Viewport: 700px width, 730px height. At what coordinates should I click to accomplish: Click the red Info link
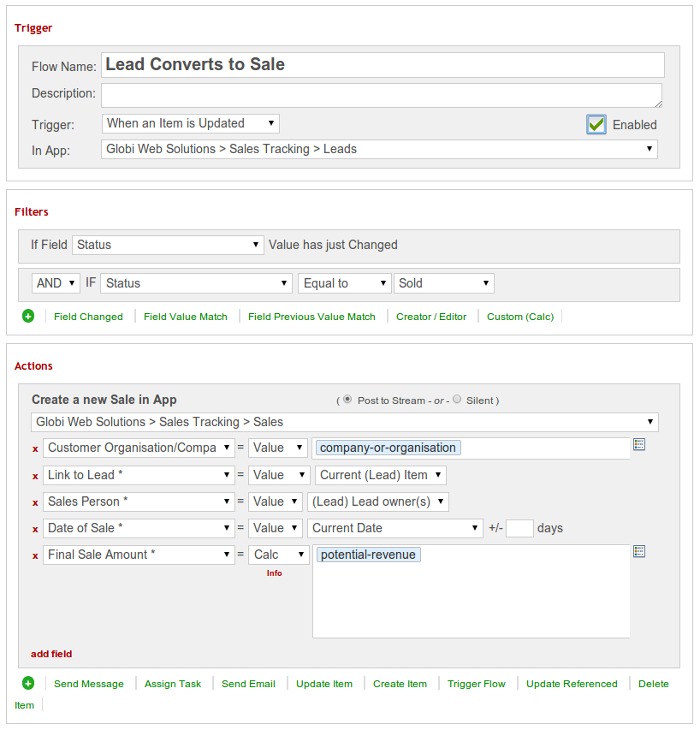[x=274, y=573]
